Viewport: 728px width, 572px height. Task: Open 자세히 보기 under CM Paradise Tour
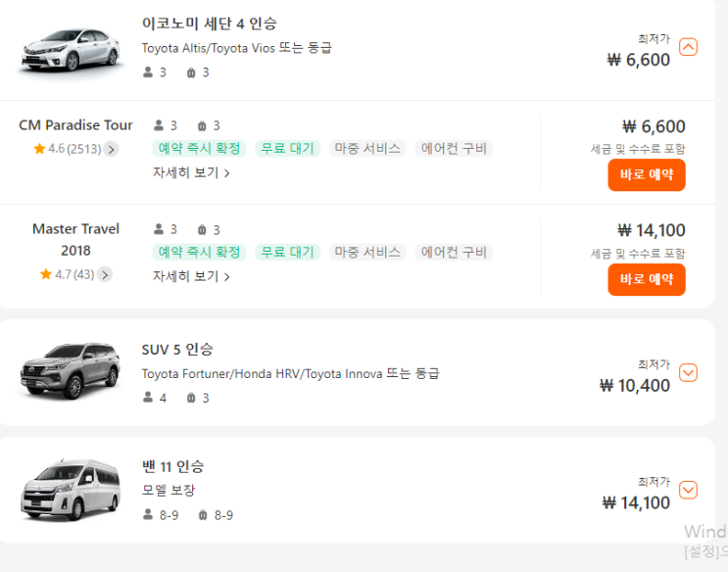pos(191,173)
